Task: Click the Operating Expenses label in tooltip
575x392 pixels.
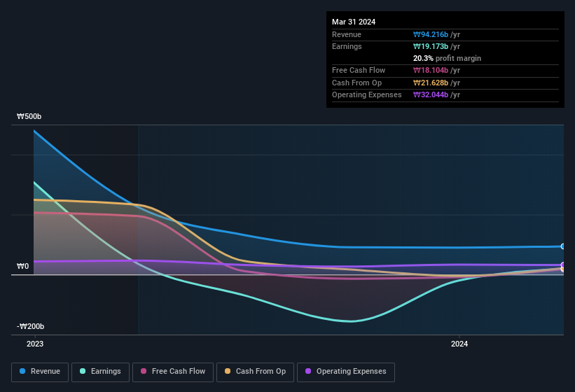Action: 367,95
